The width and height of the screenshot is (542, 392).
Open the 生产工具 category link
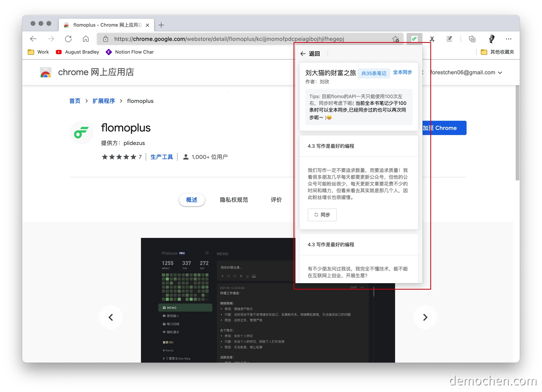[162, 157]
